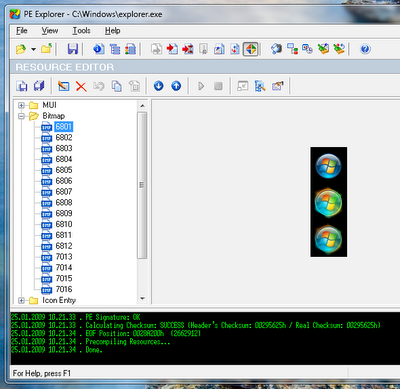Select bitmap resource 7016
Image resolution: width=400 pixels, height=389 pixels.
64,289
